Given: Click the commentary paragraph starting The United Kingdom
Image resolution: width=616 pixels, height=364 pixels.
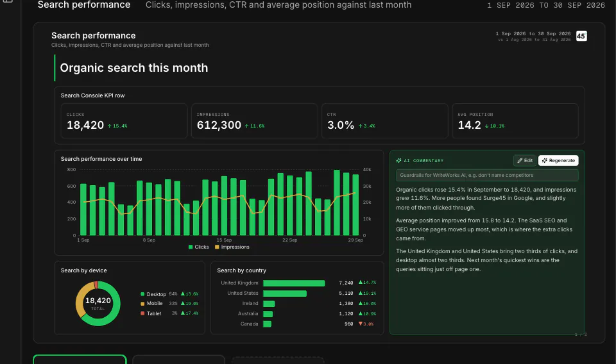Looking at the screenshot, I should click(487, 260).
